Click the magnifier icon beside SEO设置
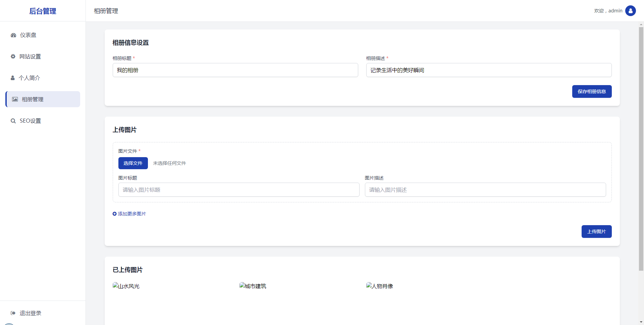 tap(13, 121)
